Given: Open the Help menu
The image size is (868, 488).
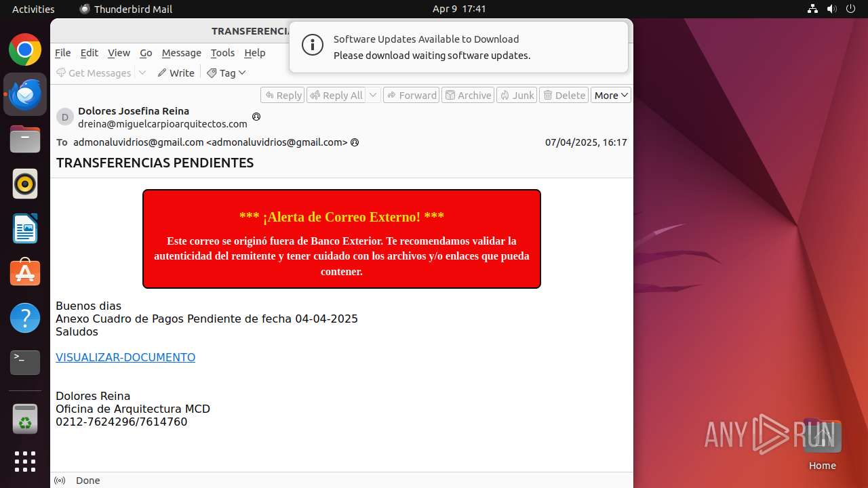Looking at the screenshot, I should (254, 53).
